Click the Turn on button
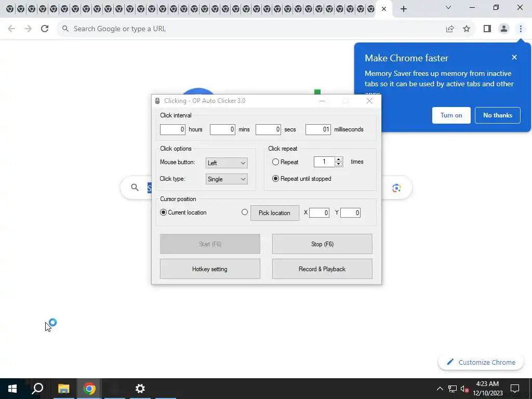The height and width of the screenshot is (399, 532). tap(451, 115)
